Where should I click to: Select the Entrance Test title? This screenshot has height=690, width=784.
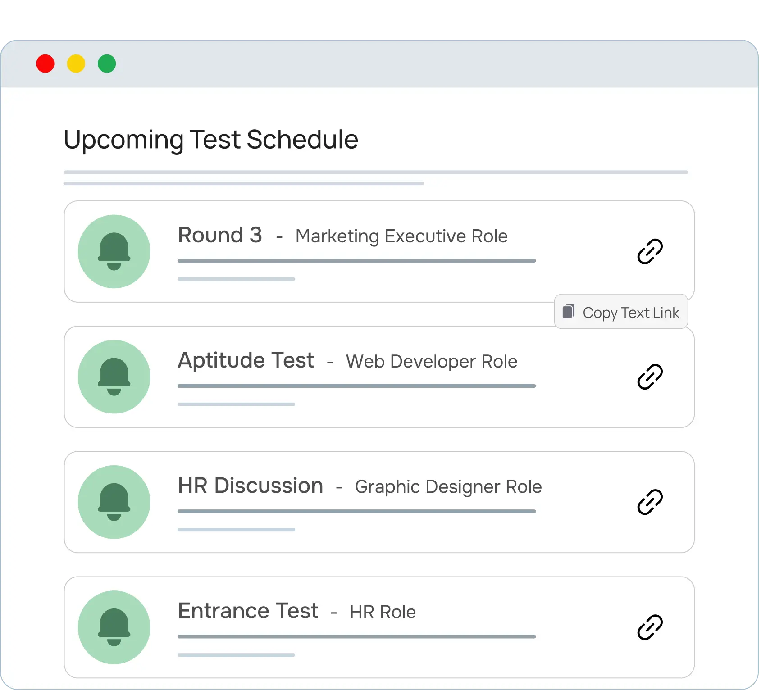tap(248, 611)
